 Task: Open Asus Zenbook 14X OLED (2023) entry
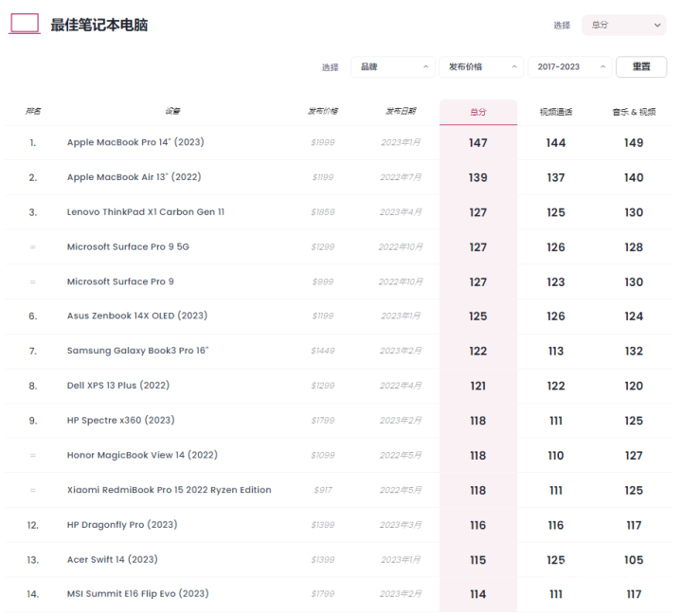137,316
